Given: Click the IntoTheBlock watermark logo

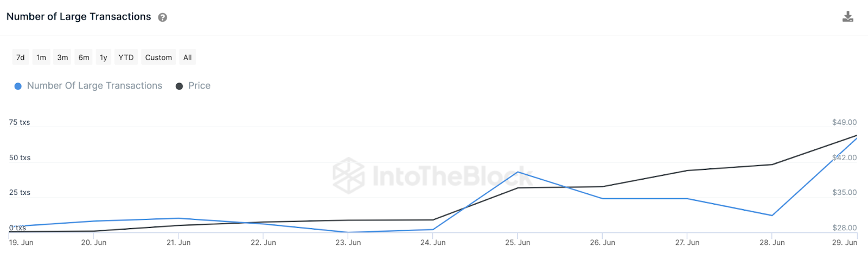Looking at the screenshot, I should click(x=348, y=176).
